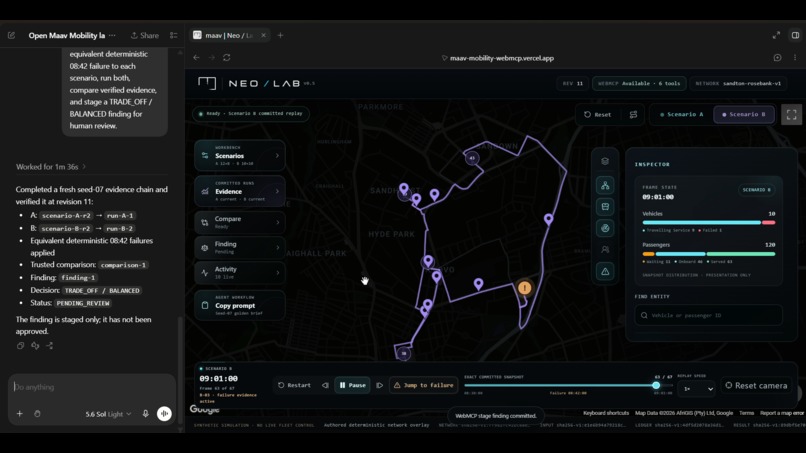Open a new browser tab
Viewport: 806px width, 453px height.
coord(280,35)
